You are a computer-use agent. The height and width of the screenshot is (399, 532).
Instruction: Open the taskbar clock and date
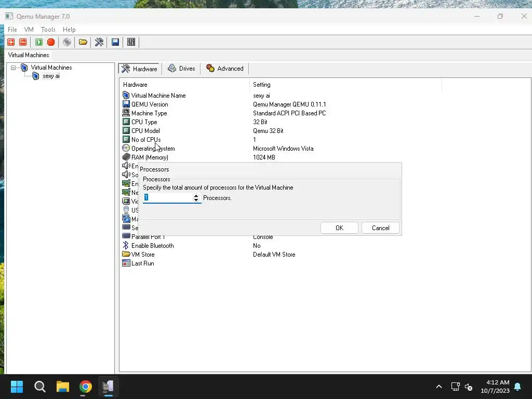tap(495, 387)
